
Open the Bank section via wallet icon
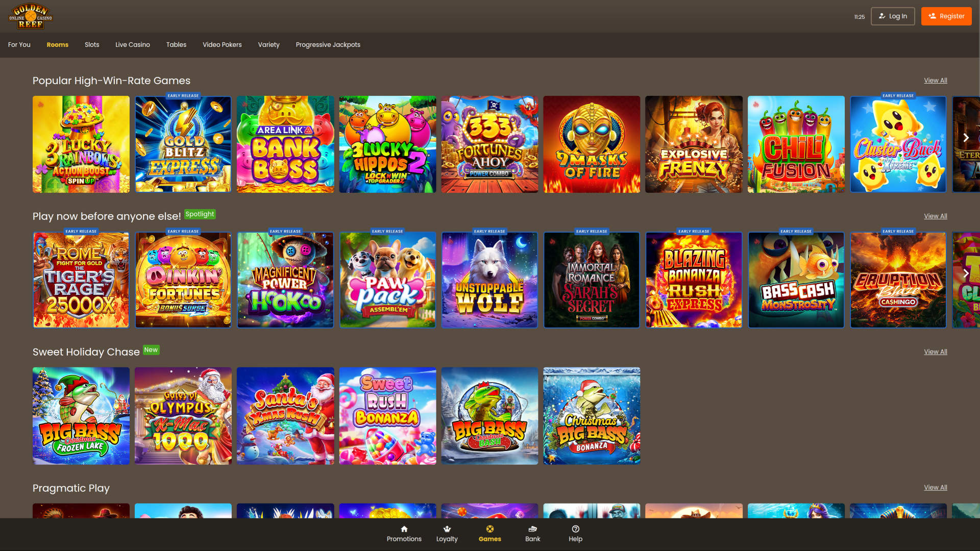[x=532, y=534]
